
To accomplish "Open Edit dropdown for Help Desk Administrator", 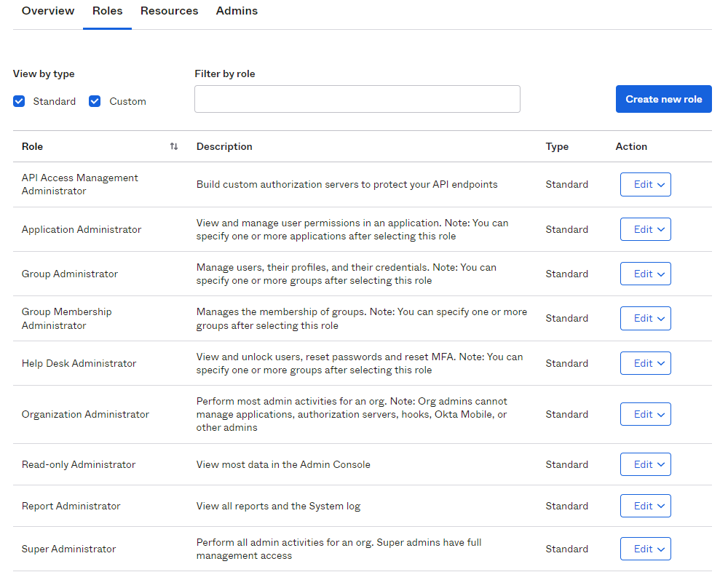I will 645,363.
